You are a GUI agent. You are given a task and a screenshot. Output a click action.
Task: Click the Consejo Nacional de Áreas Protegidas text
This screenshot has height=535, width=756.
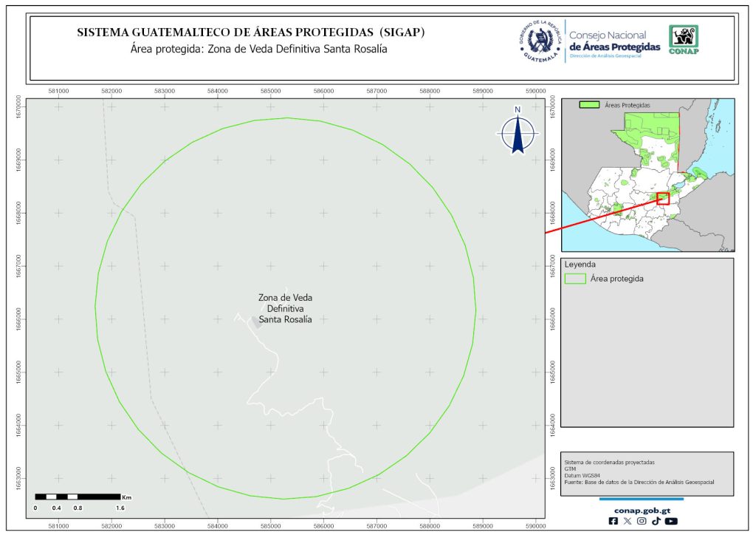click(614, 41)
